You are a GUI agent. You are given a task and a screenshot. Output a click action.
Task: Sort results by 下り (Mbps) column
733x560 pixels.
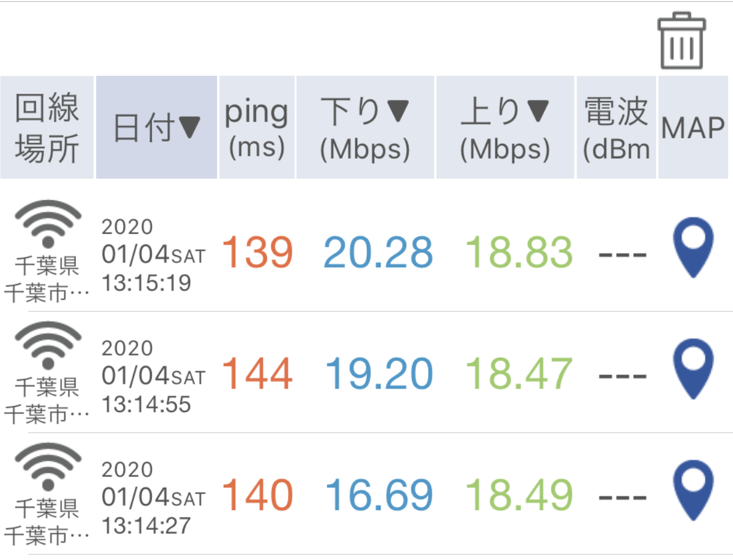pyautogui.click(x=365, y=127)
